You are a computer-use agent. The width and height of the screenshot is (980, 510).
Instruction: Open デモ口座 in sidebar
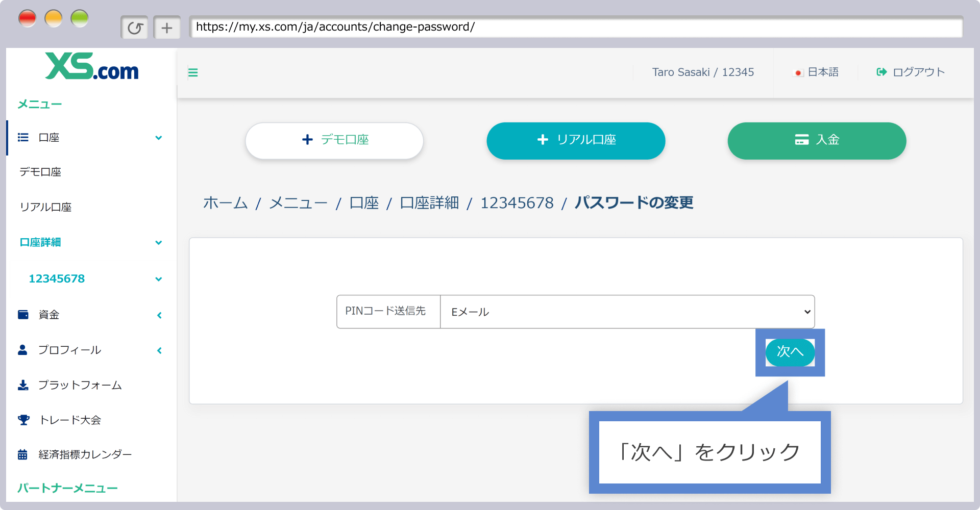[x=40, y=172]
